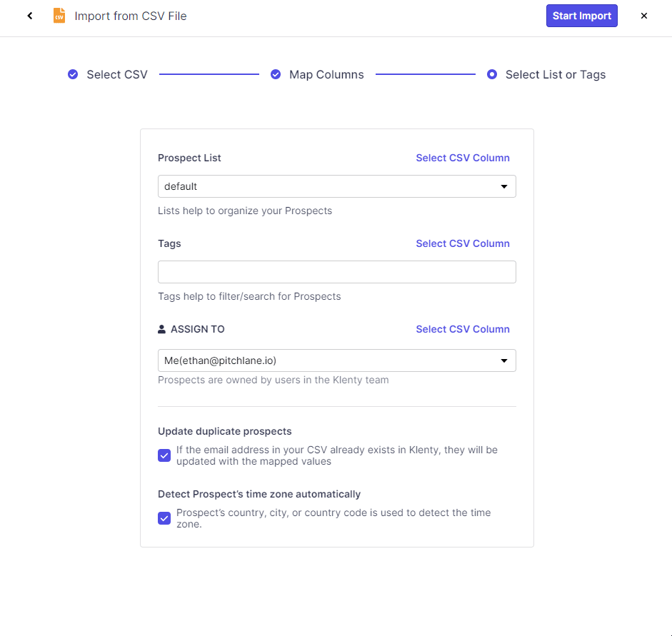Click Select CSV Column for Prospect List
The width and height of the screenshot is (672, 636).
click(x=463, y=158)
